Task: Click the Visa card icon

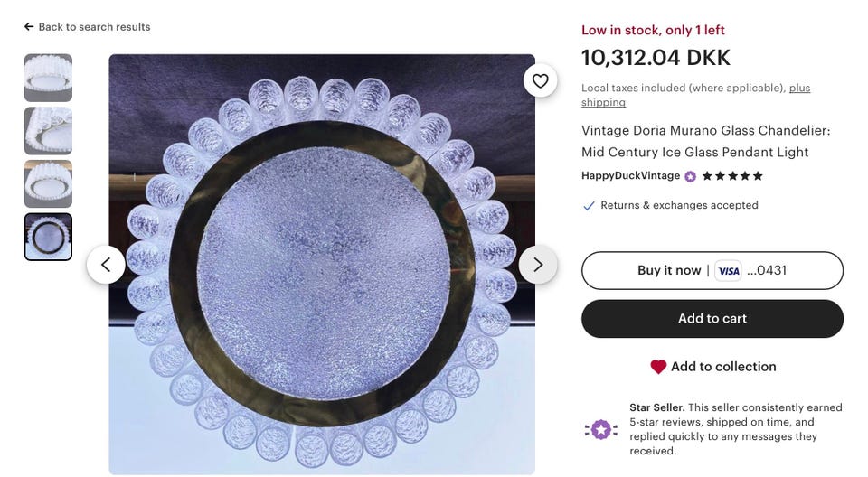Action: coord(728,271)
